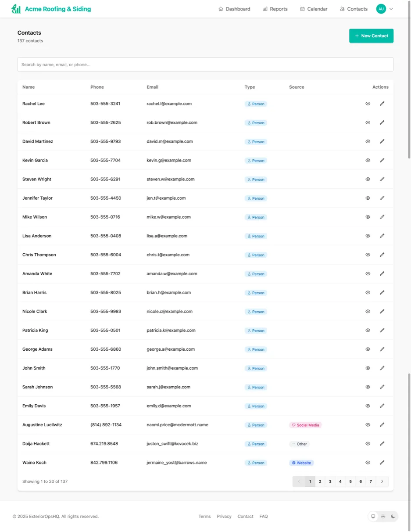411x532 pixels.
Task: Click the Website source badge for Waino Koch
Action: click(x=301, y=462)
